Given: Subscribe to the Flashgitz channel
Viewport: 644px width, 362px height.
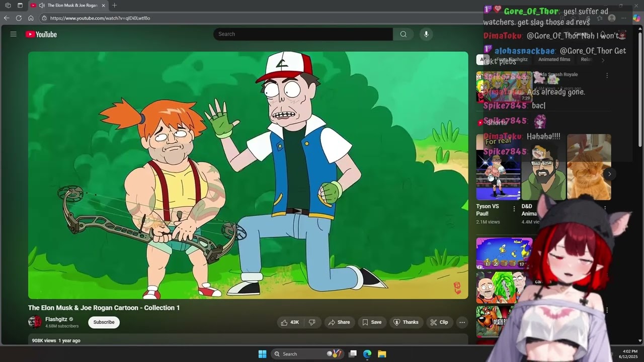Looking at the screenshot, I should 104,322.
